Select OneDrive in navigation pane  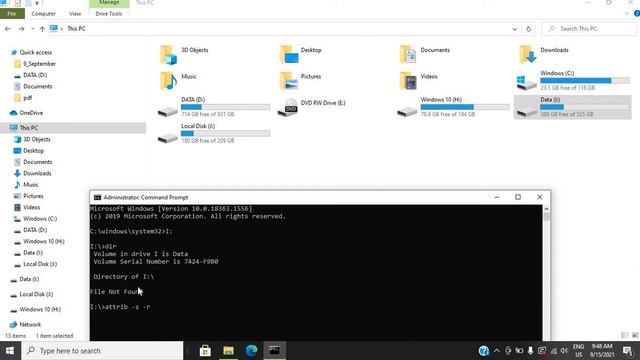click(x=31, y=113)
